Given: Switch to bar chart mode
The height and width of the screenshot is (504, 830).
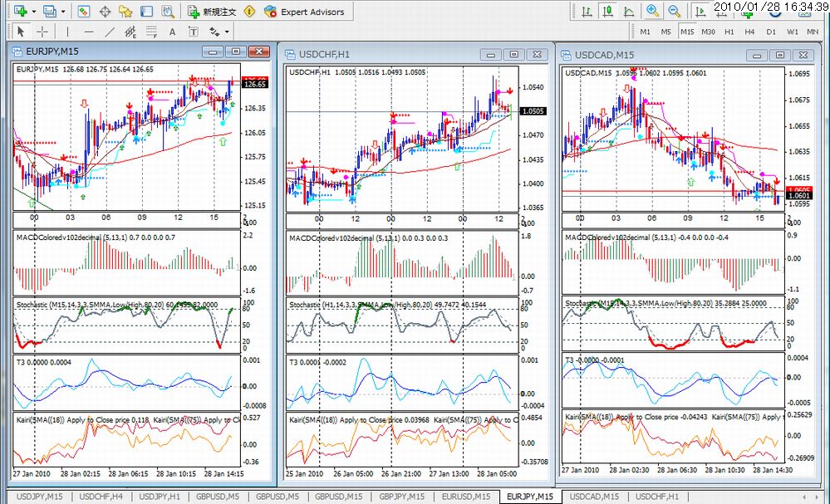Looking at the screenshot, I should coord(587,11).
